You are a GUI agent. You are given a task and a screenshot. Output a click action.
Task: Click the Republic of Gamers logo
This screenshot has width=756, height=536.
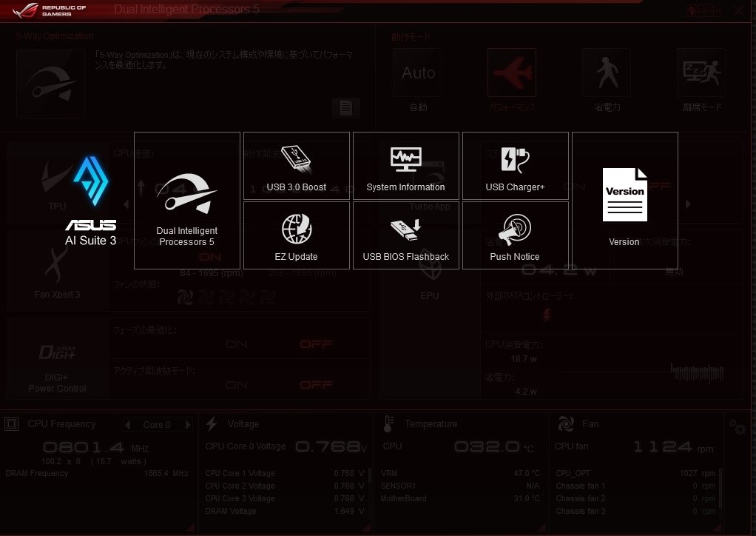(x=49, y=10)
